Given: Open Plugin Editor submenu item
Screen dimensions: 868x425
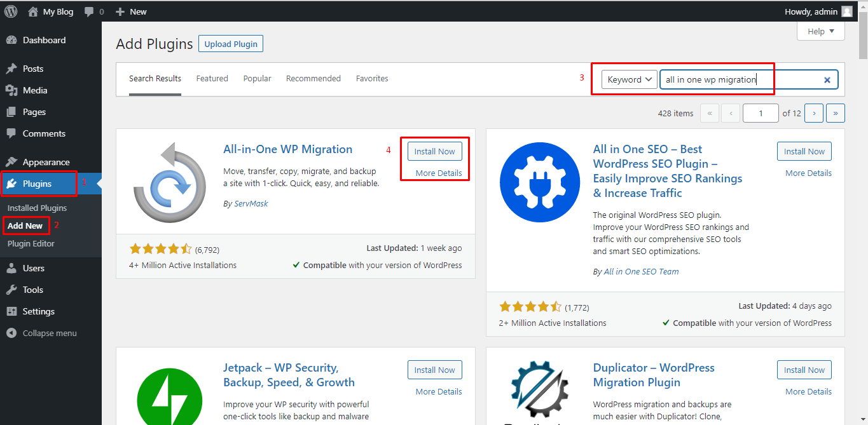Looking at the screenshot, I should [31, 243].
